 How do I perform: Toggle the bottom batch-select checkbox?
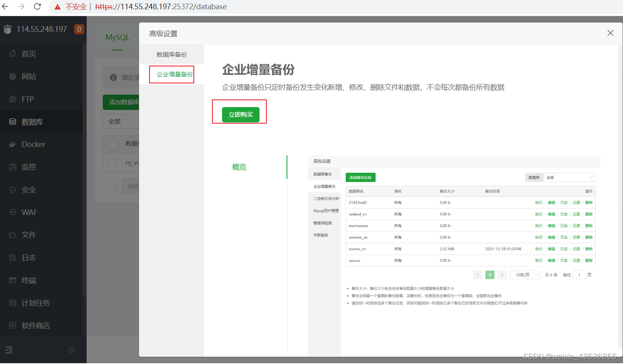112,186
